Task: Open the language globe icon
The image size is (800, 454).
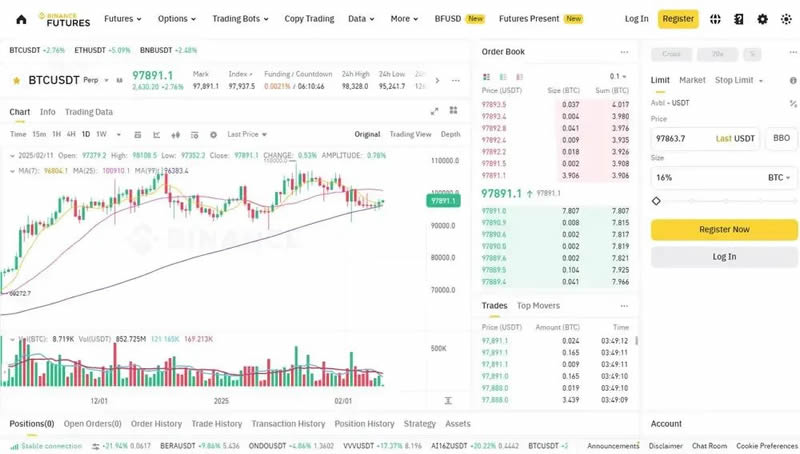Action: click(x=715, y=19)
